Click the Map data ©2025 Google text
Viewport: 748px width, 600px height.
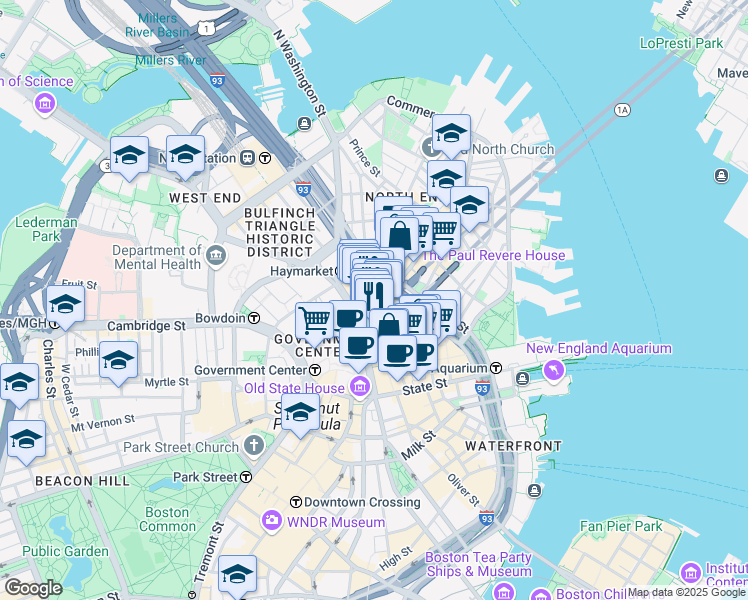[x=687, y=592]
